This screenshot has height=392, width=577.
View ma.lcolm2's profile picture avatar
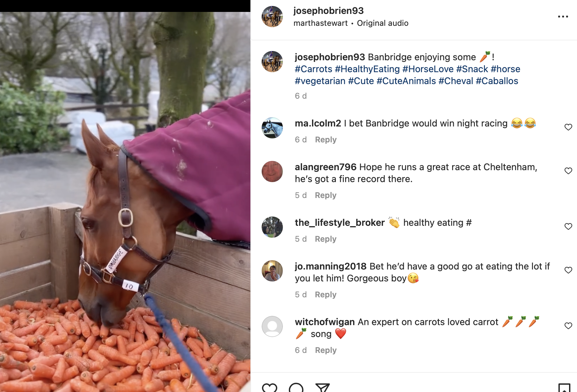[x=272, y=128]
